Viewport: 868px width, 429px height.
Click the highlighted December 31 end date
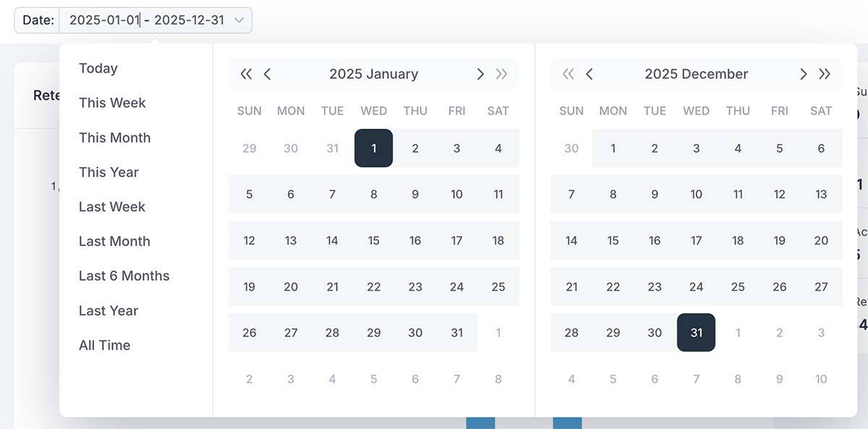[x=696, y=333]
